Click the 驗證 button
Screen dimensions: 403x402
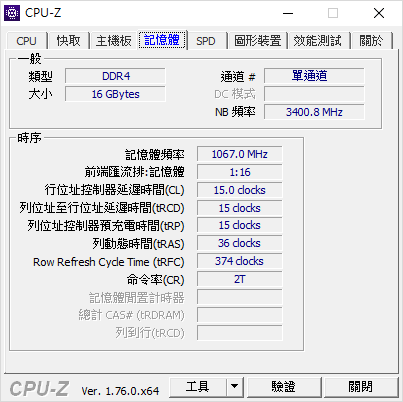click(x=284, y=387)
